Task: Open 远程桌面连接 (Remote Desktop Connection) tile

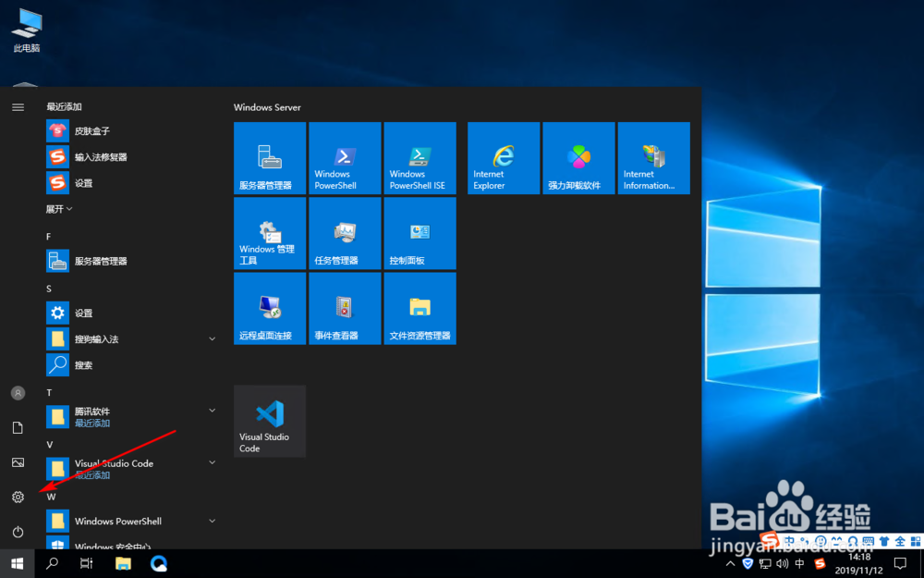Action: click(269, 308)
